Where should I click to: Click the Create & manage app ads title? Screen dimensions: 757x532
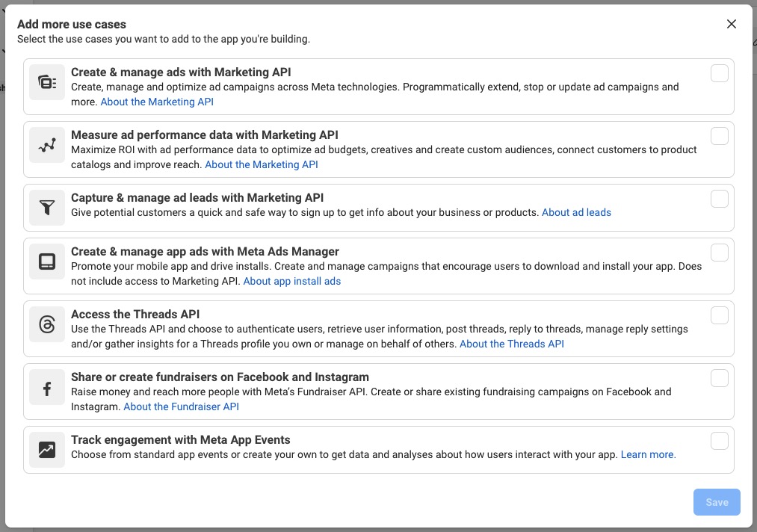pos(206,252)
